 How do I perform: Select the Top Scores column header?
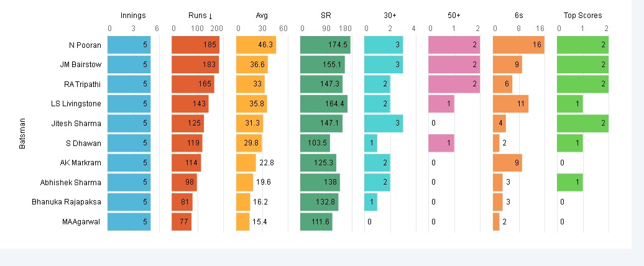pyautogui.click(x=582, y=16)
